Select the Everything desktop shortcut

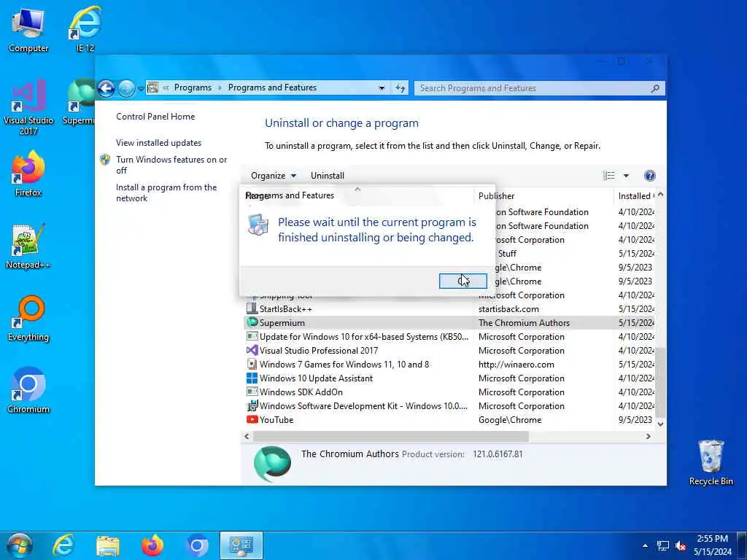click(x=28, y=318)
